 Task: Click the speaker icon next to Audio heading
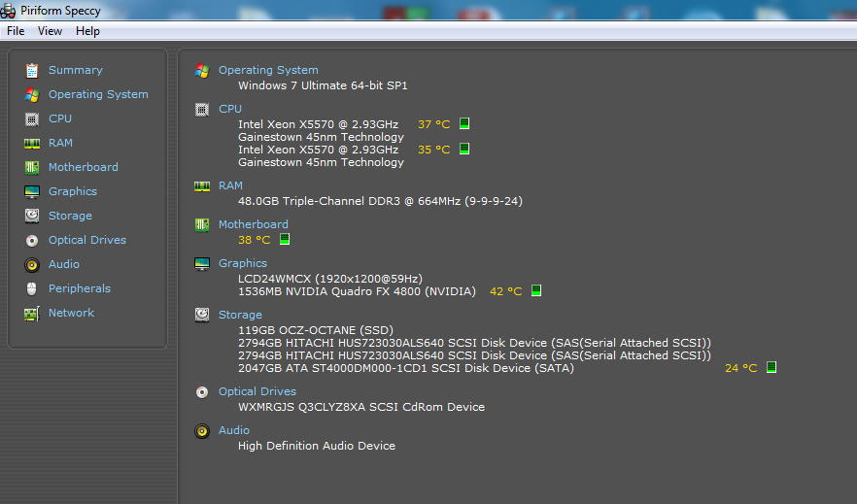pos(202,431)
